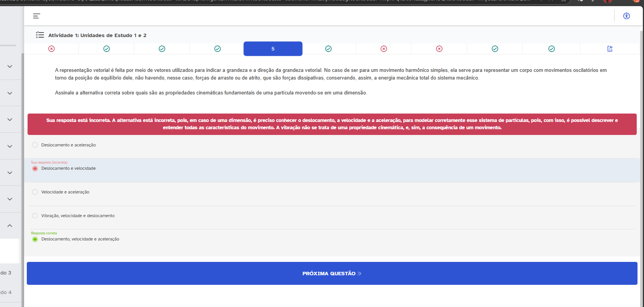Open the hamburger menu icon
The image size is (644, 307).
coord(36,16)
